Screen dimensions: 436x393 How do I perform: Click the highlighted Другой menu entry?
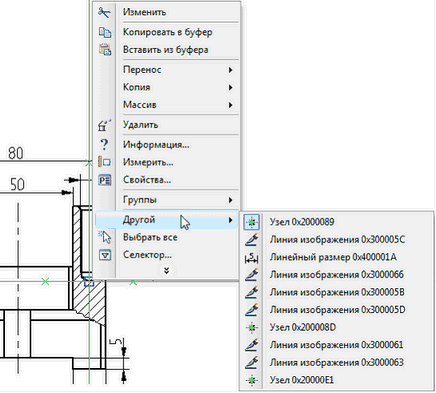(x=166, y=220)
